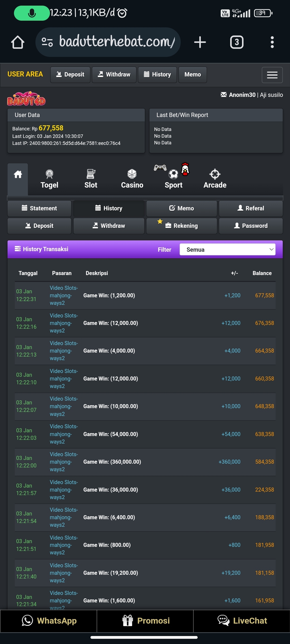Click the Rekening button
This screenshot has width=290, height=644.
click(182, 226)
